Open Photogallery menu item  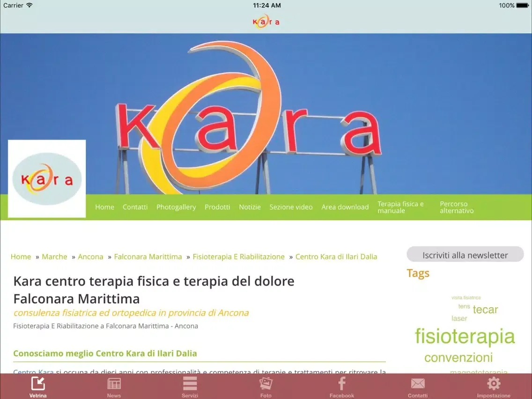(x=176, y=207)
